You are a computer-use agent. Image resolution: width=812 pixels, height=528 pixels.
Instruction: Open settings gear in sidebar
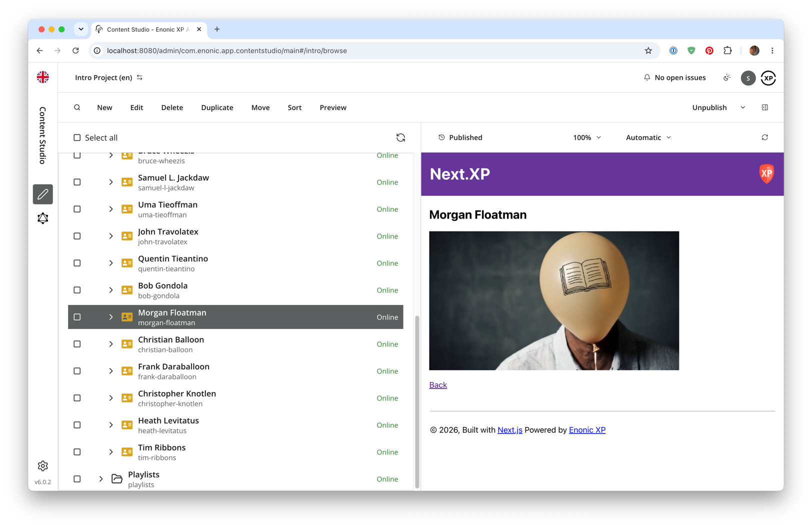coord(43,466)
